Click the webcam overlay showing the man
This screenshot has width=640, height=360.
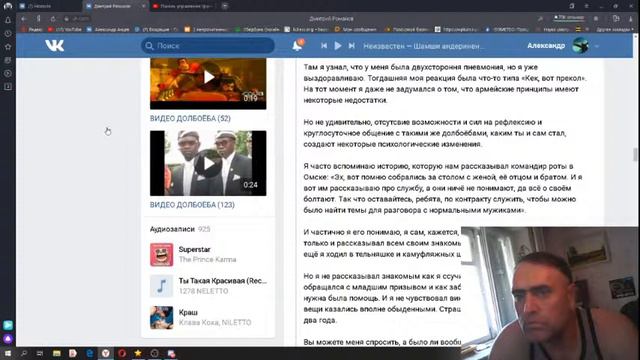(550, 293)
